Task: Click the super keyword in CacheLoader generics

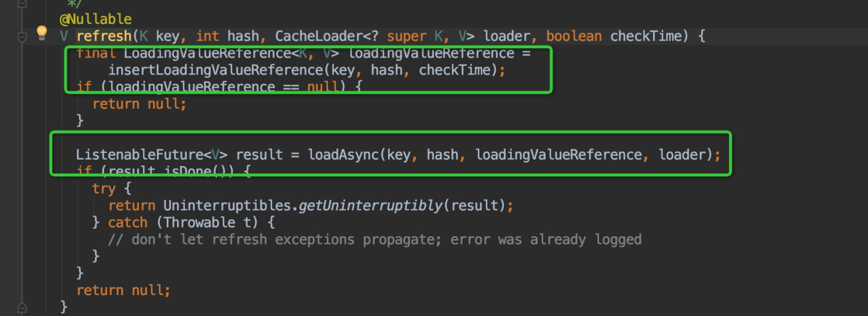Action: click(x=407, y=37)
